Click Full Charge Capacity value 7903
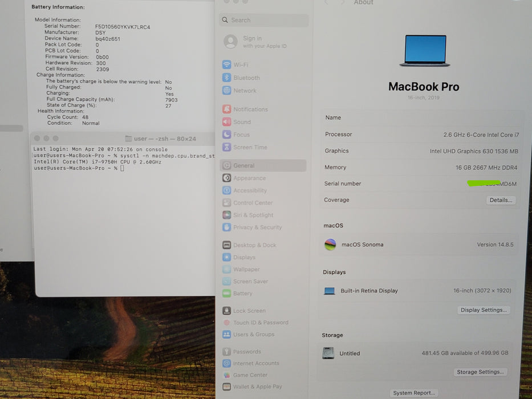Image resolution: width=532 pixels, height=399 pixels. coord(171,100)
